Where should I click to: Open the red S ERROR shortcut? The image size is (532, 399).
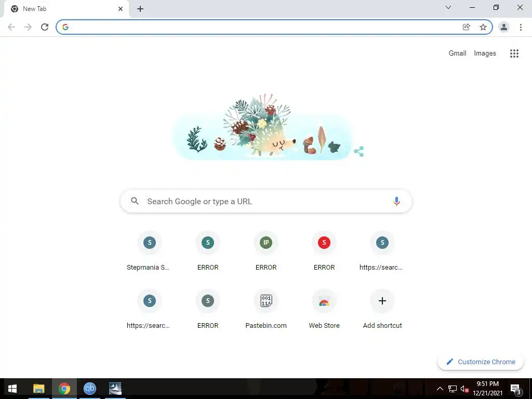pos(324,250)
